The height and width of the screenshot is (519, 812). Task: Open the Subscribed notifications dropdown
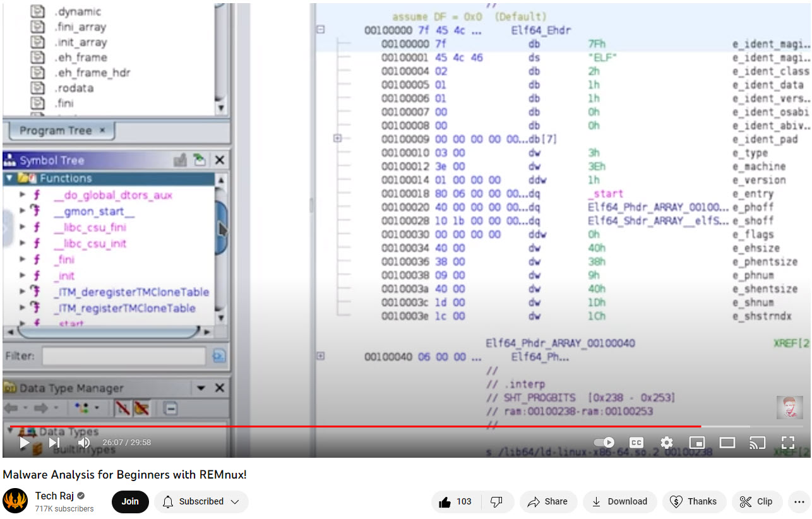coord(201,501)
